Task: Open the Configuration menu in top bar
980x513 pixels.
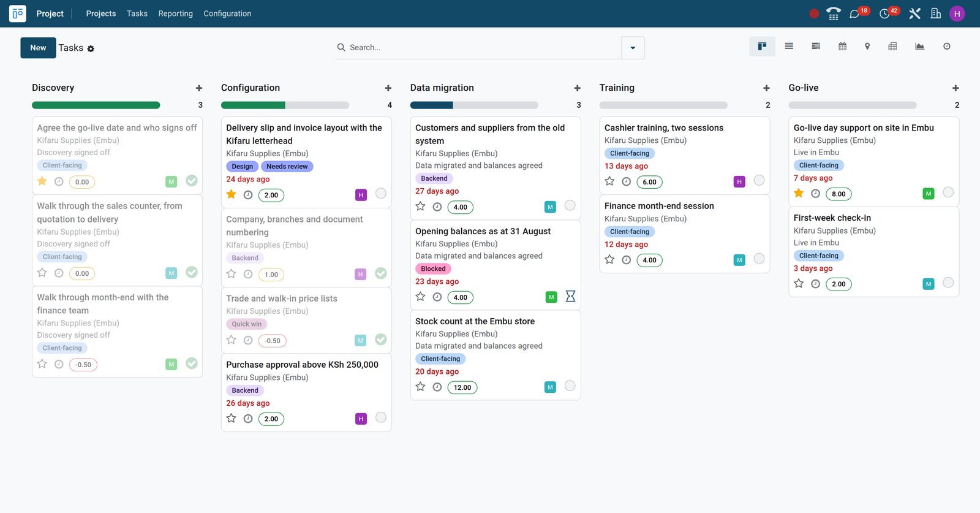Action: pyautogui.click(x=227, y=13)
